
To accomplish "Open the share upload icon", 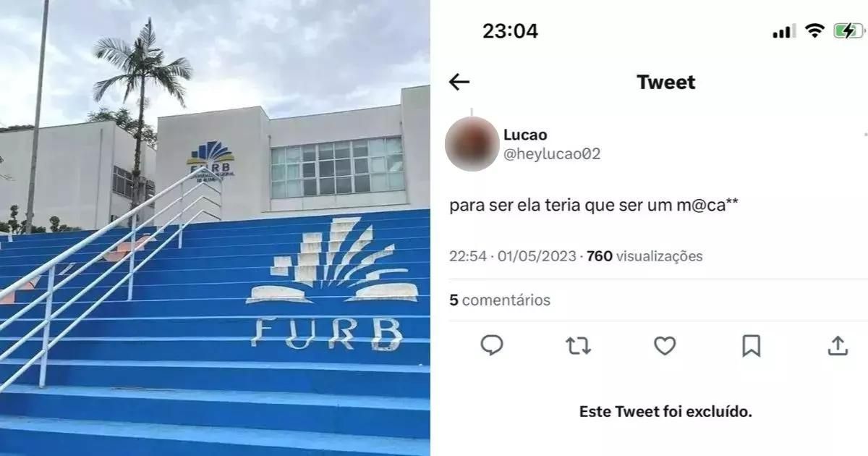I will [838, 345].
